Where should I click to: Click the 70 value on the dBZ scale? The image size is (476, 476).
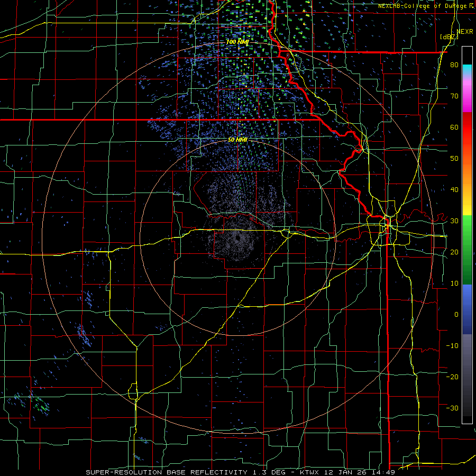454,96
